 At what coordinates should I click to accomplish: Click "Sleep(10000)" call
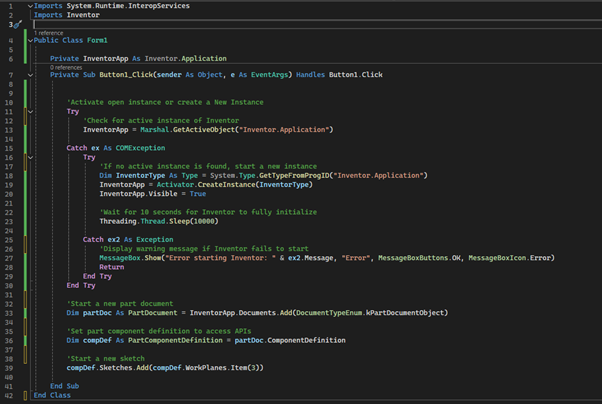pos(194,222)
